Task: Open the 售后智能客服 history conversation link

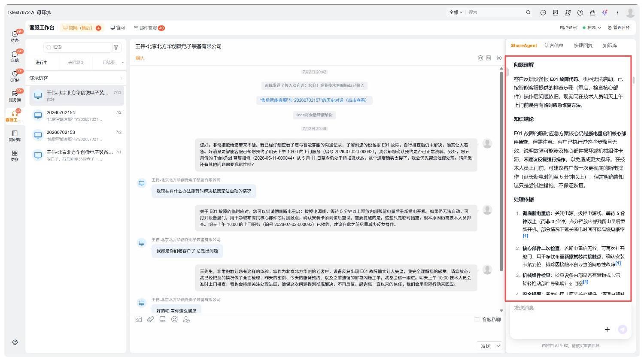Action: pyautogui.click(x=313, y=100)
